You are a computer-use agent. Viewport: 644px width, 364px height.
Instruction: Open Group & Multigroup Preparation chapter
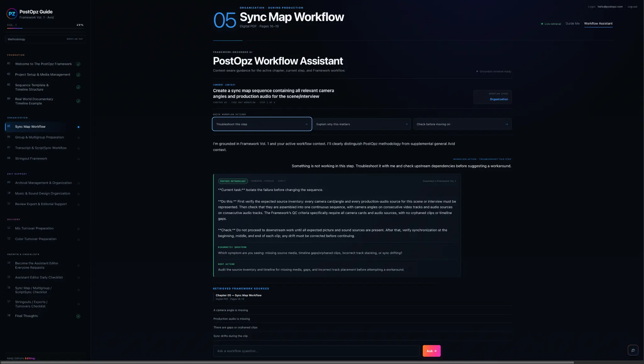coord(39,137)
